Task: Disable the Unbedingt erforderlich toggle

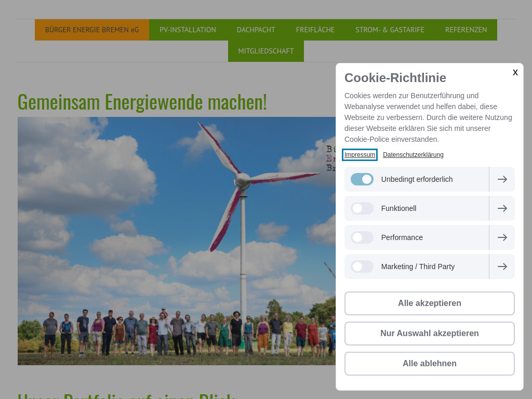Action: (x=362, y=179)
